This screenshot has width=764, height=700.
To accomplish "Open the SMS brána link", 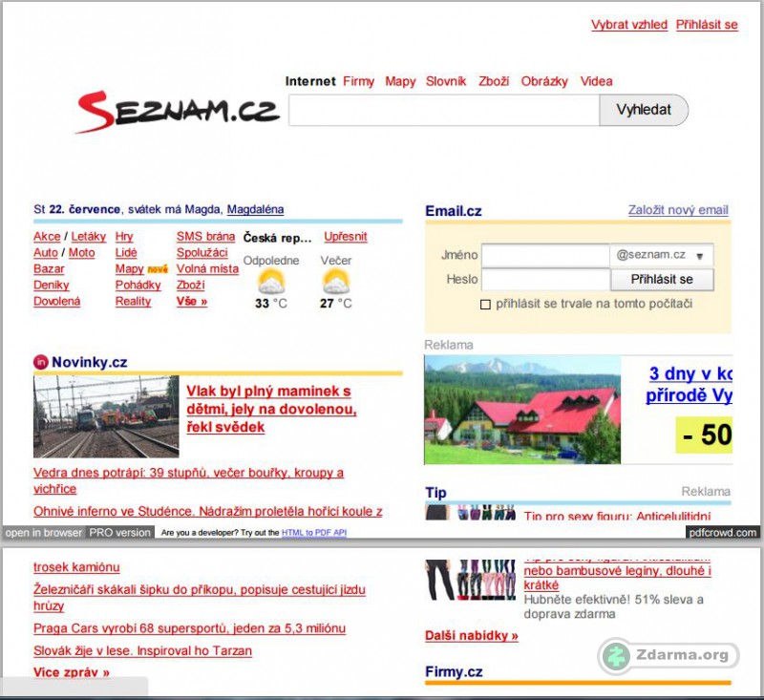I will click(x=205, y=236).
